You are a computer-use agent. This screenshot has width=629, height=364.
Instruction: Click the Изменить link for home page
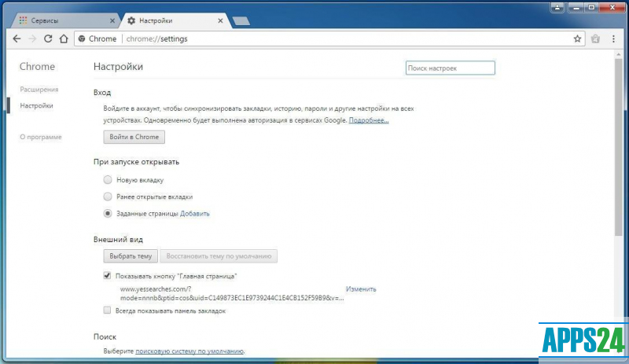[x=361, y=289]
